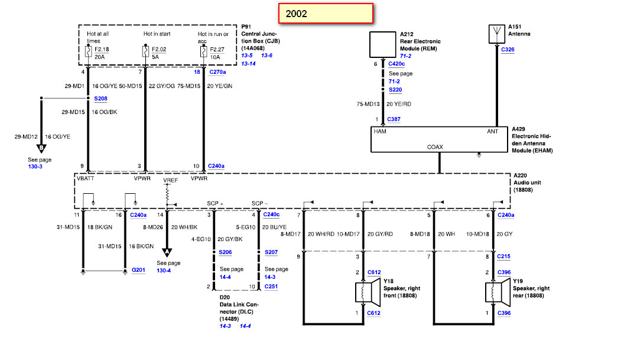Viewport: 624px width, 364px height.
Task: Open the C326 antenna connector link
Action: [x=508, y=50]
